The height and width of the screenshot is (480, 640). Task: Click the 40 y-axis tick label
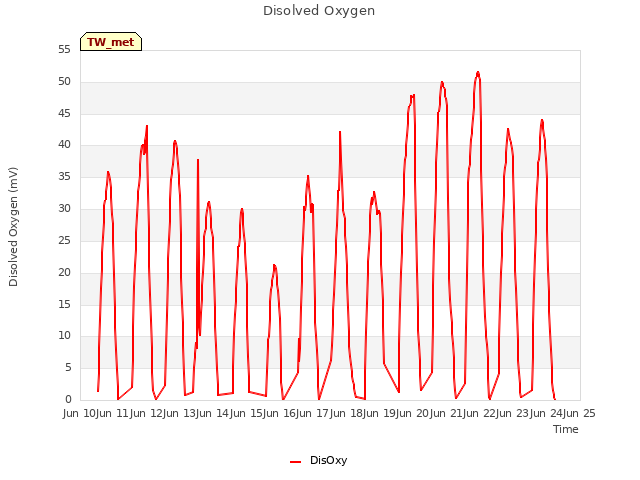click(x=64, y=144)
